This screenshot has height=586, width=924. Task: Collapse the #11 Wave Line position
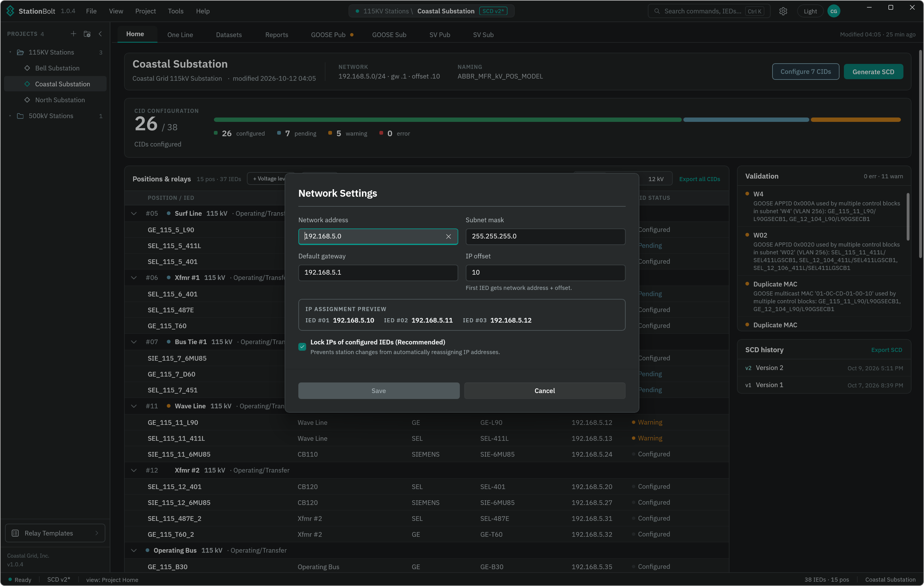(133, 406)
